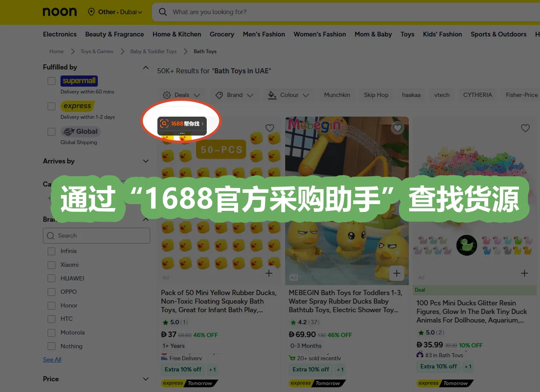
Task: Open the Other · Dubai location dropdown
Action: (115, 12)
